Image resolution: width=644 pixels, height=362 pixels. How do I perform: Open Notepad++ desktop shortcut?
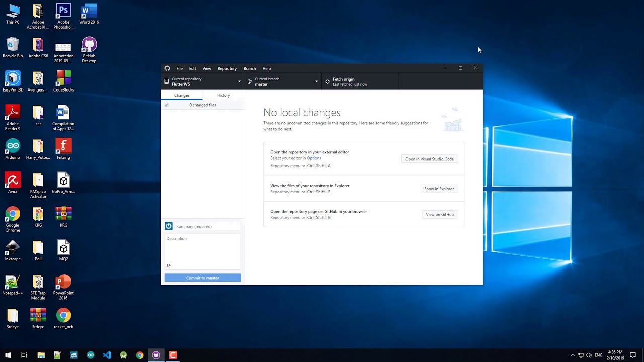point(13,285)
